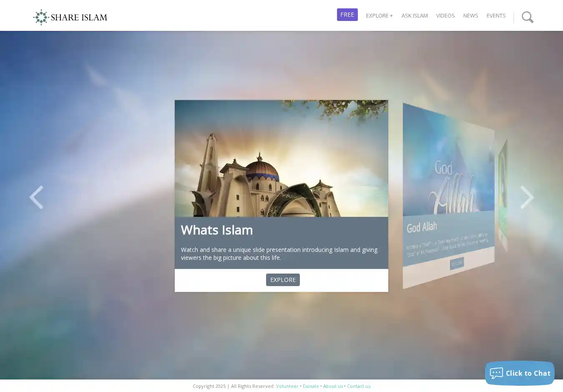Click EXPLORE button under Whats Islam

(x=283, y=280)
